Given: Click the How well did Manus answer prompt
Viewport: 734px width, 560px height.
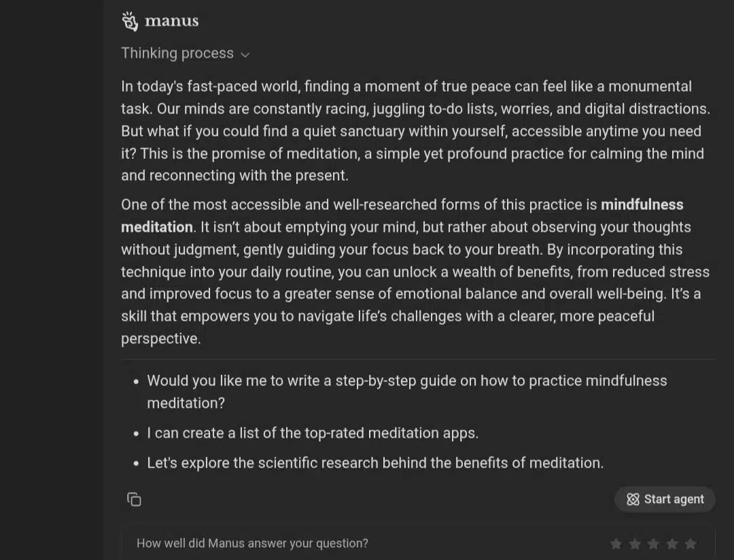Looking at the screenshot, I should 252,544.
